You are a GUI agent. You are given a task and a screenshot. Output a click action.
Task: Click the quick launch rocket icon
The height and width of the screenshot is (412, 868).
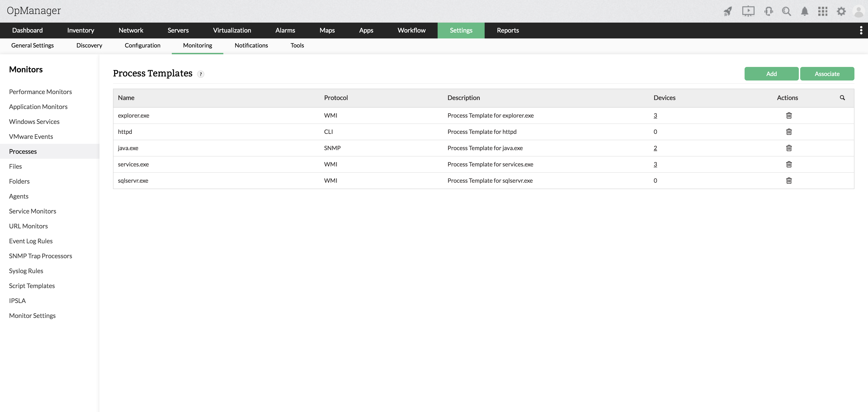727,11
